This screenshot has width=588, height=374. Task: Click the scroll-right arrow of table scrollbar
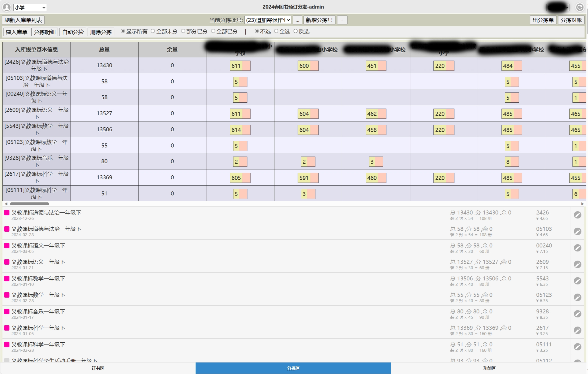coord(582,204)
